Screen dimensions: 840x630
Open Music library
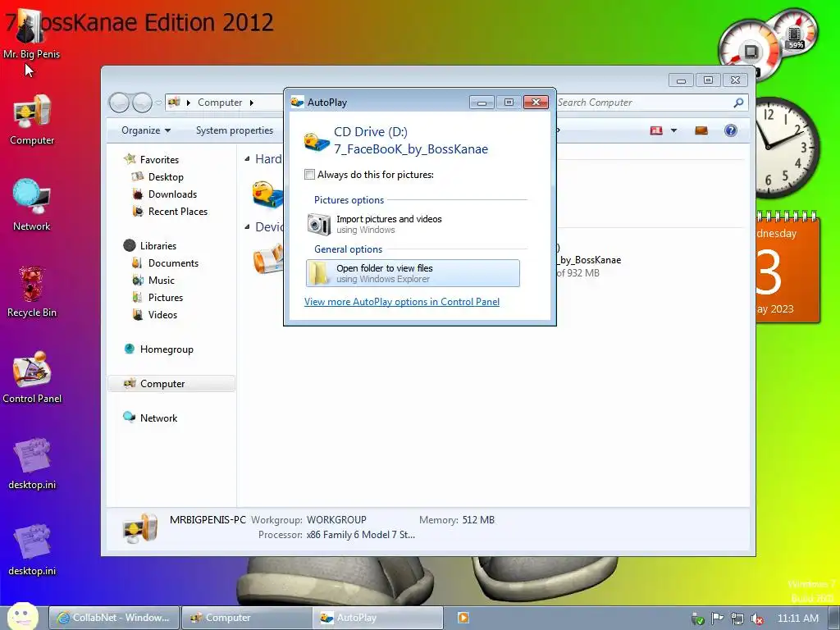[x=162, y=281]
